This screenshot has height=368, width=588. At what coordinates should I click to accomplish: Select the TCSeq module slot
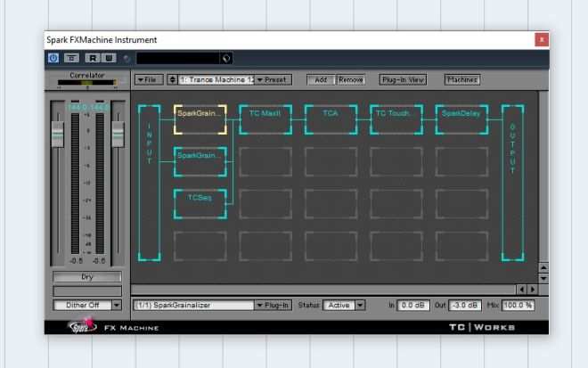200,204
